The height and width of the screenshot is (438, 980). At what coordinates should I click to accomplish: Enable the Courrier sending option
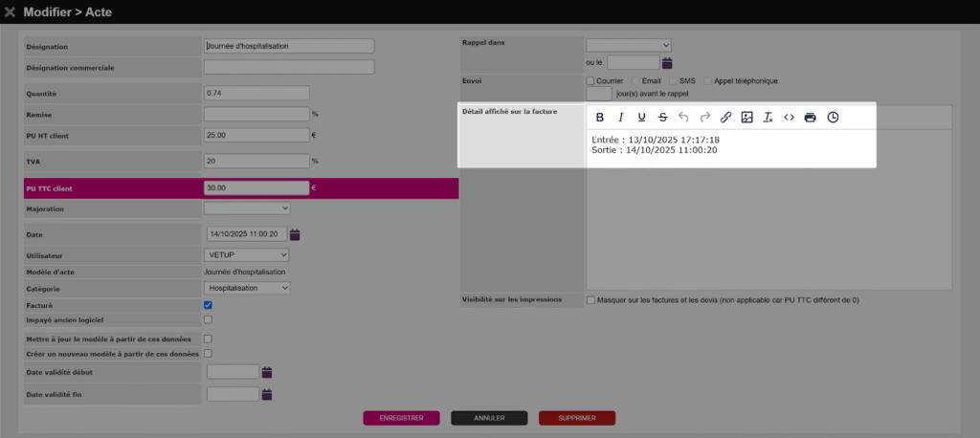pos(590,81)
